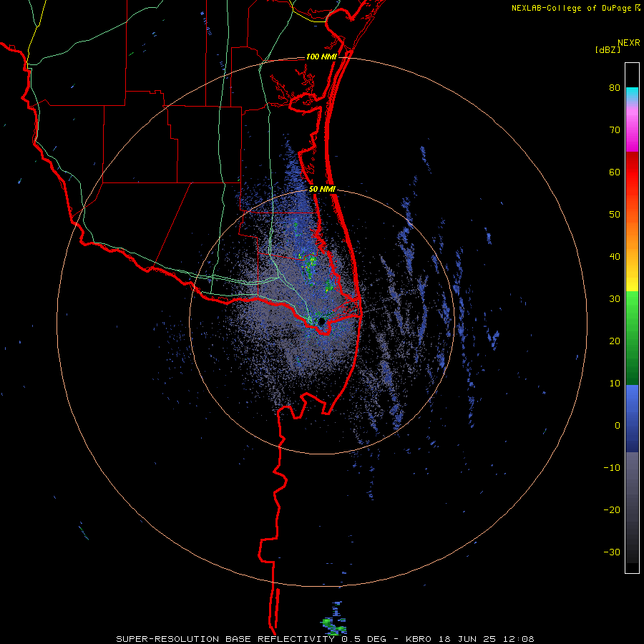Select the 60 dBZ scale value
Screen dimensions: 644x644
click(615, 172)
